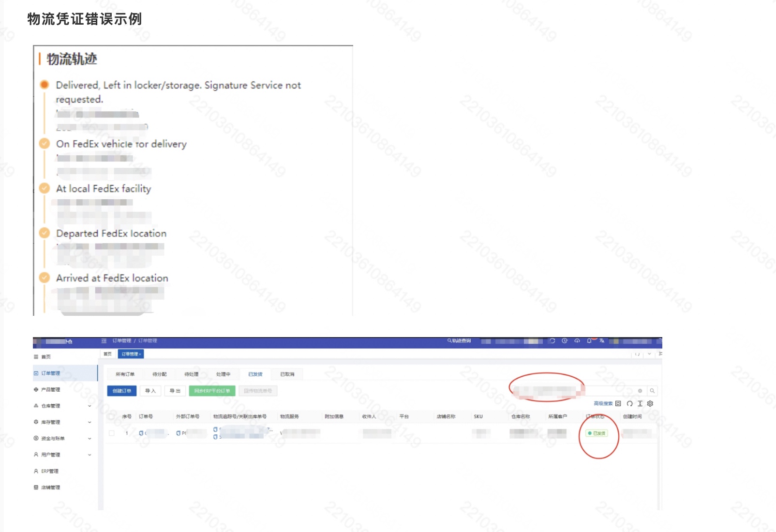Image resolution: width=776 pixels, height=532 pixels.
Task: Switch to the 所有订单 tab
Action: [x=125, y=374]
